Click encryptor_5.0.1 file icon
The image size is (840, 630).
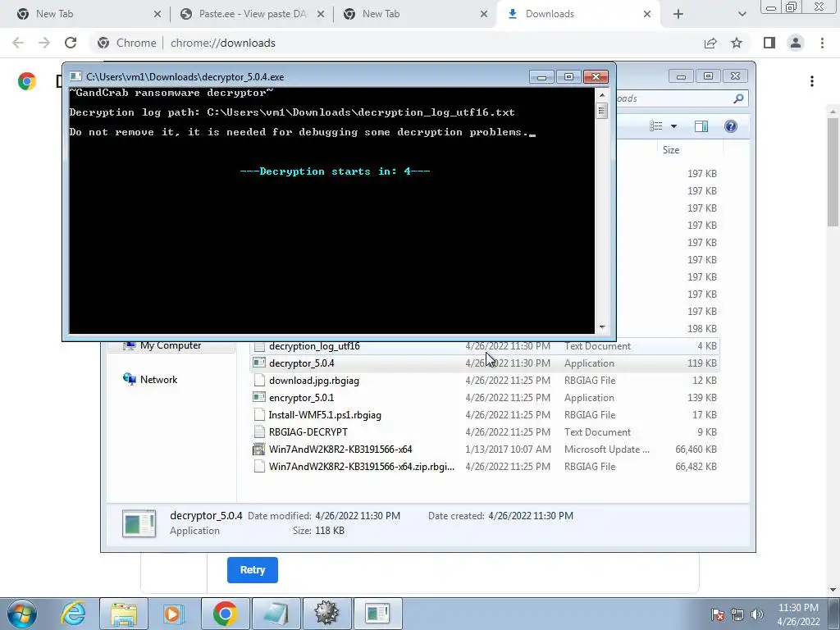click(258, 398)
